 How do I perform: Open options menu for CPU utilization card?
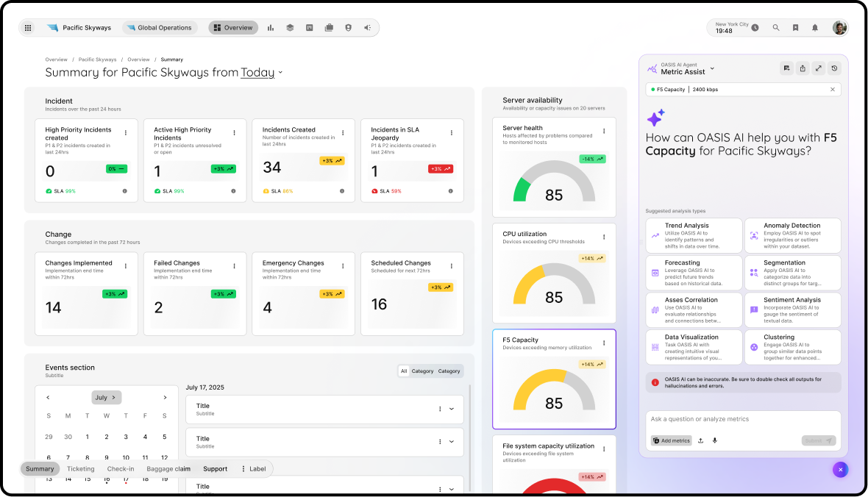click(x=604, y=237)
